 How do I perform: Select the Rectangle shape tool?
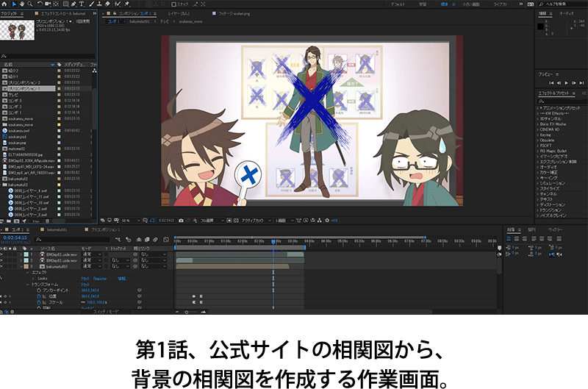click(65, 4)
